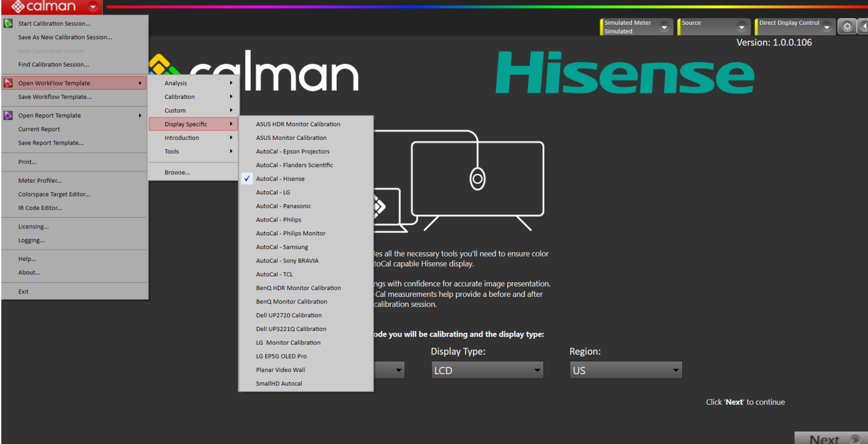
Task: Click the Next button
Action: 831,438
